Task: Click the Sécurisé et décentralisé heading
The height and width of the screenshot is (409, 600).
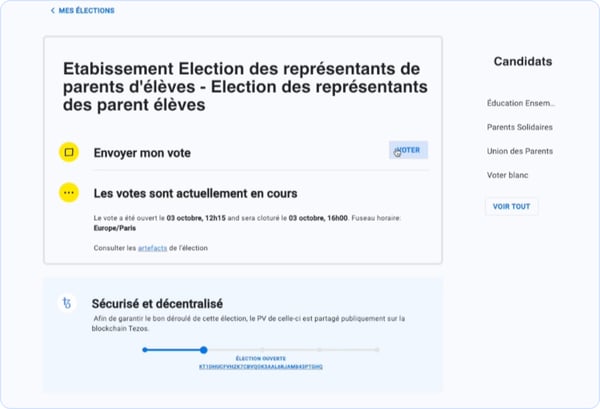Action: pyautogui.click(x=157, y=303)
